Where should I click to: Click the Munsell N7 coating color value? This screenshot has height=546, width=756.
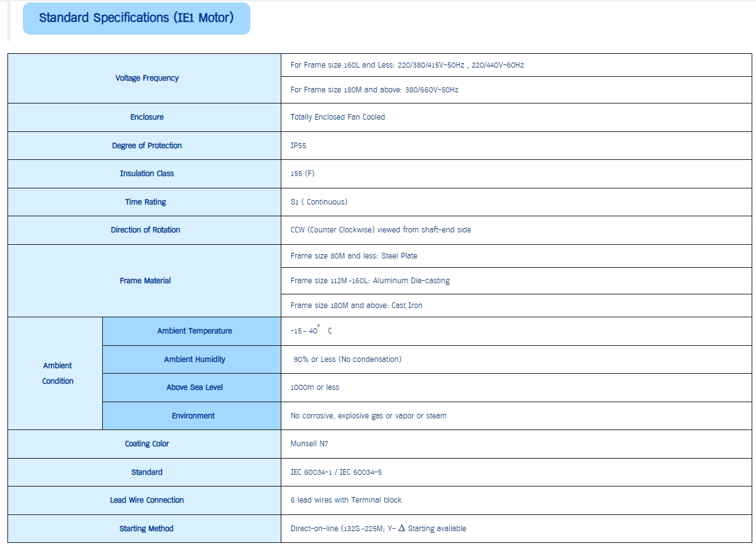coord(309,444)
